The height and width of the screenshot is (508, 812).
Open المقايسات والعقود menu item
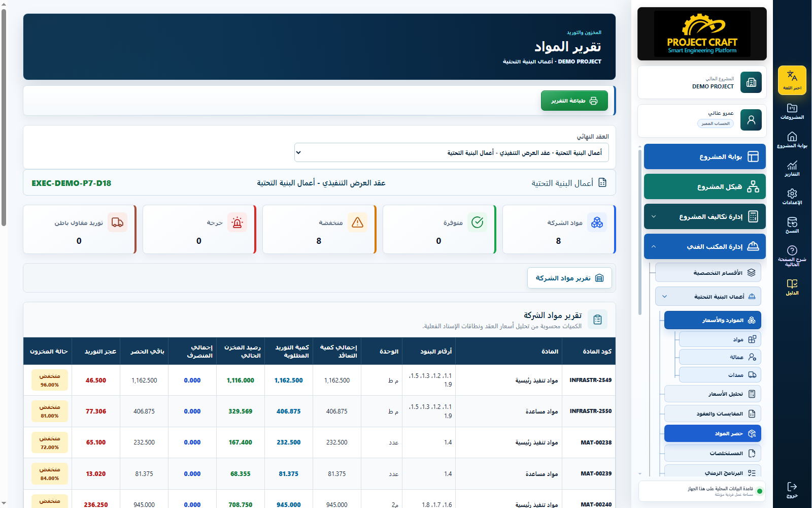pos(713,414)
